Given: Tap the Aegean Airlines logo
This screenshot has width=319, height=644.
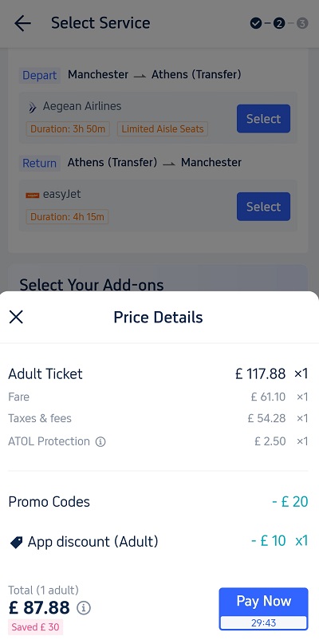Looking at the screenshot, I should pos(32,107).
